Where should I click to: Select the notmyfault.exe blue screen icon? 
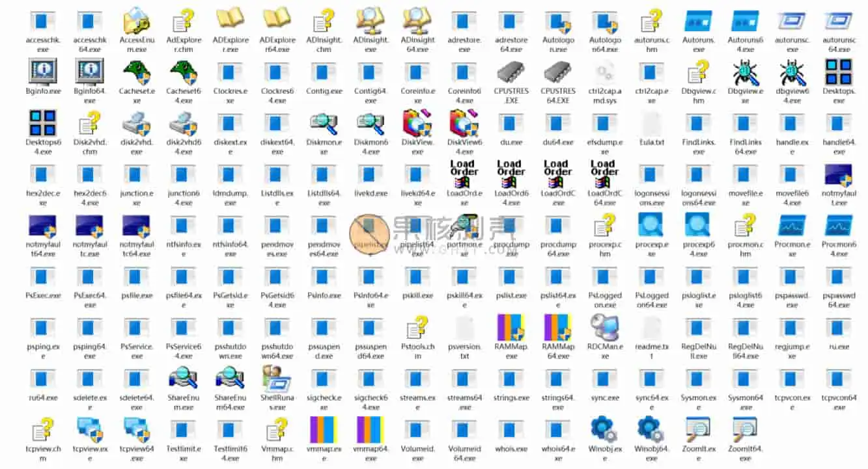[x=839, y=175]
